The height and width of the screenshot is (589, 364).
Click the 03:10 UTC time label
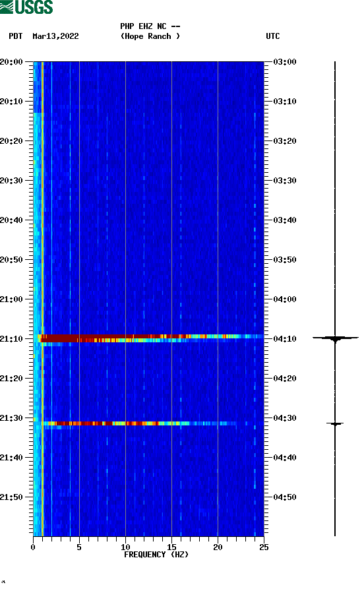pyautogui.click(x=285, y=102)
